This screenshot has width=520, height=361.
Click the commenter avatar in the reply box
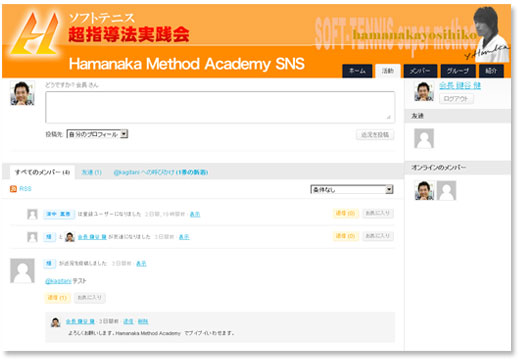pyautogui.click(x=56, y=322)
